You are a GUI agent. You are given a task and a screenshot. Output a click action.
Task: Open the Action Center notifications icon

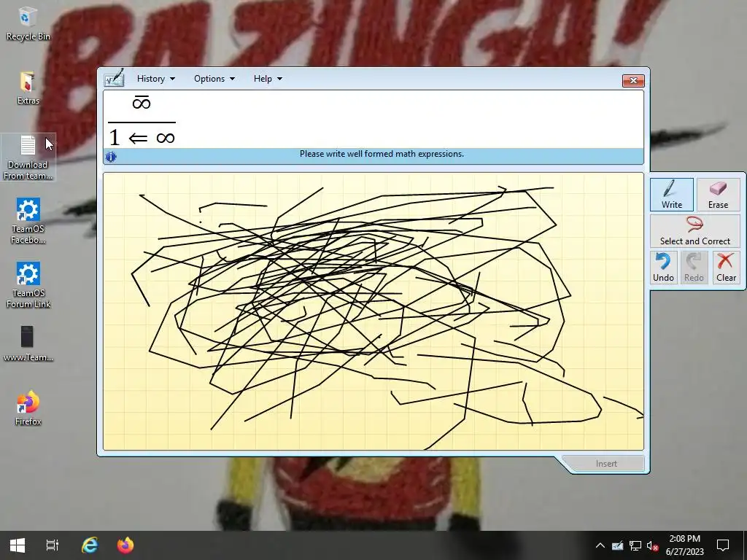tap(723, 545)
